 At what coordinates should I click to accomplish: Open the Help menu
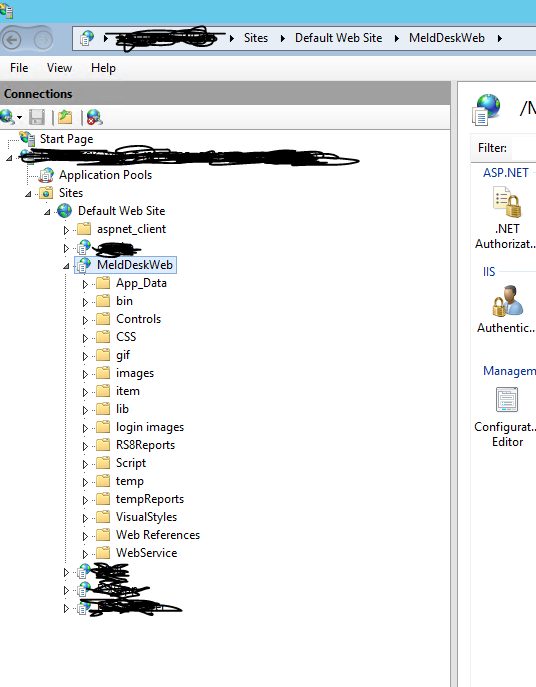click(103, 68)
